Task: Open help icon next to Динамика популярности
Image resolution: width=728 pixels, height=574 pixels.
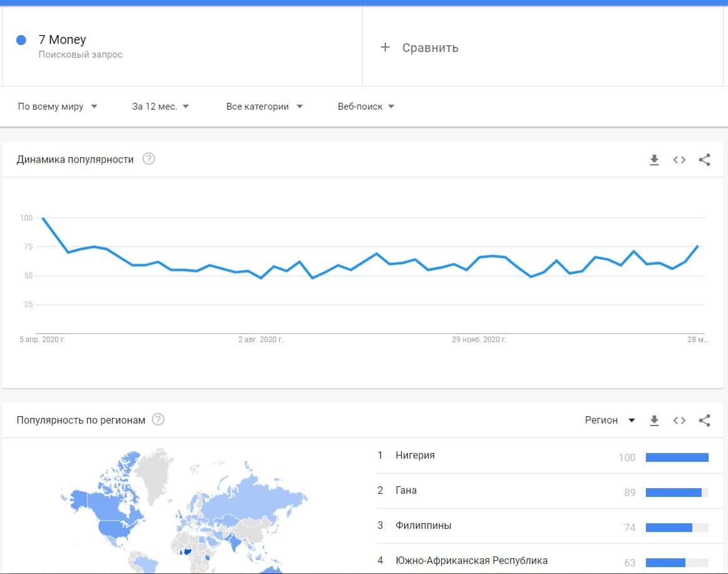Action: [x=148, y=159]
